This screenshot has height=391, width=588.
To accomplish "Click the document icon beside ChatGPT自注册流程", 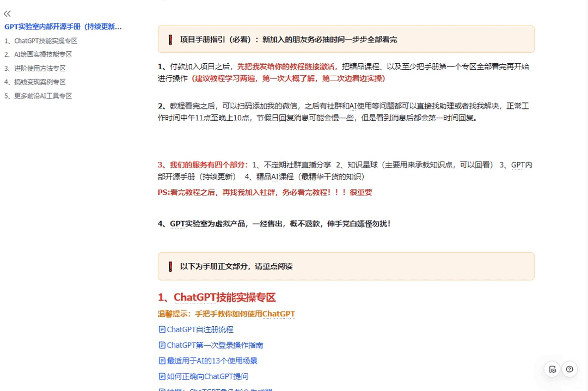I will 162,329.
